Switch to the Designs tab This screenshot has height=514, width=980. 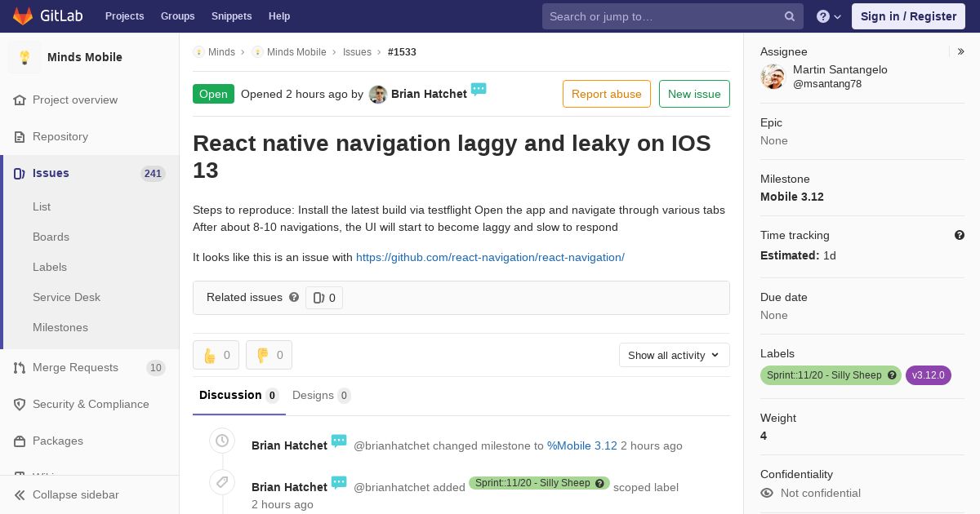click(x=320, y=396)
